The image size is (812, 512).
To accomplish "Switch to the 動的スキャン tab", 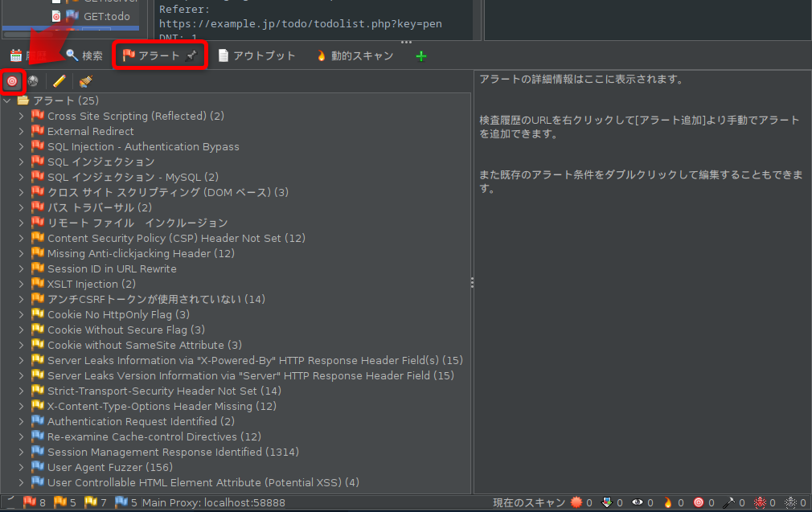I will 355,55.
